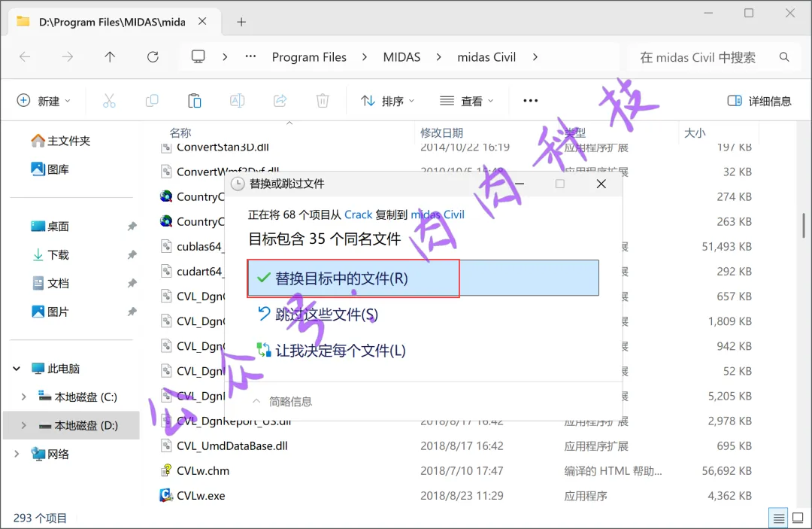Select the CVLw.exe application icon

(165, 495)
